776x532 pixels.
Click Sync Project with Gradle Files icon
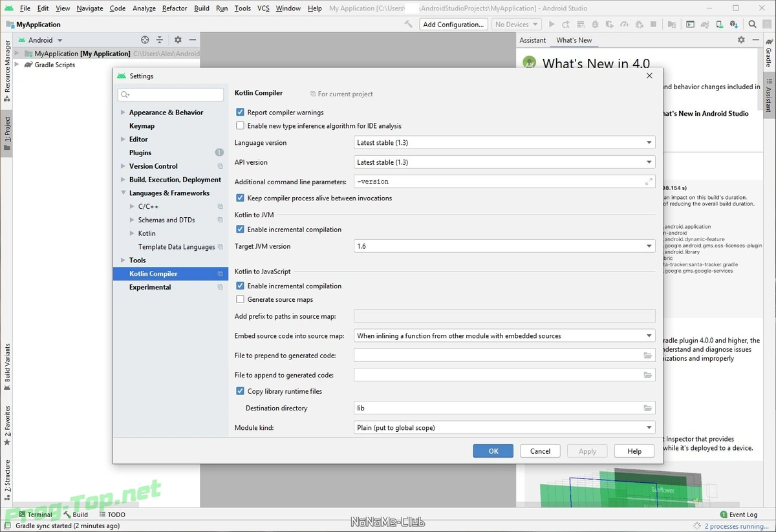click(x=705, y=24)
